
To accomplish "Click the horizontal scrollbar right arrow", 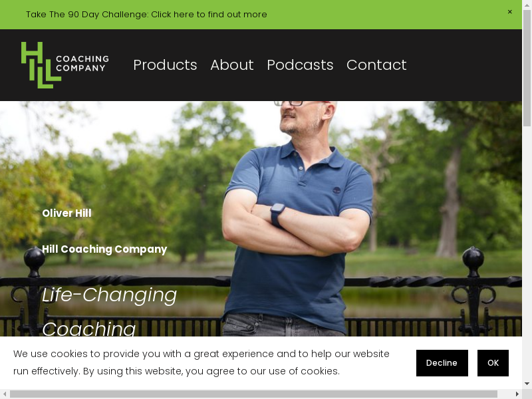I will pyautogui.click(x=517, y=394).
